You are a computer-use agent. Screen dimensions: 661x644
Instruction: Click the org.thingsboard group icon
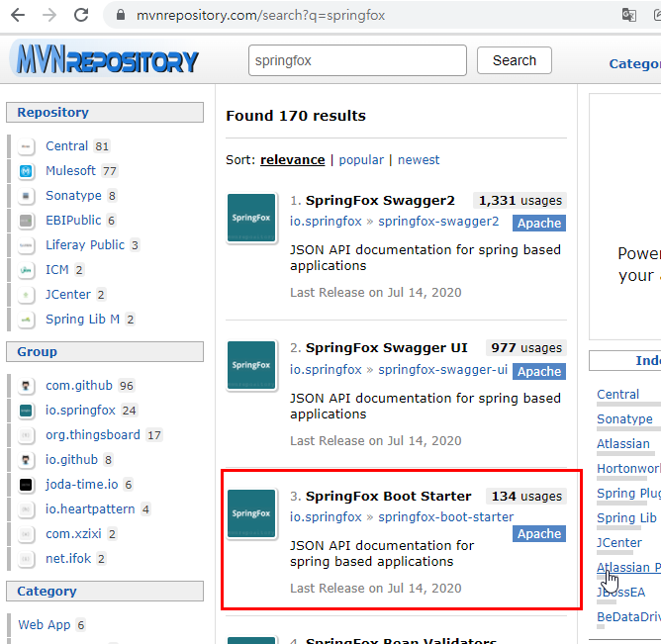[26, 435]
